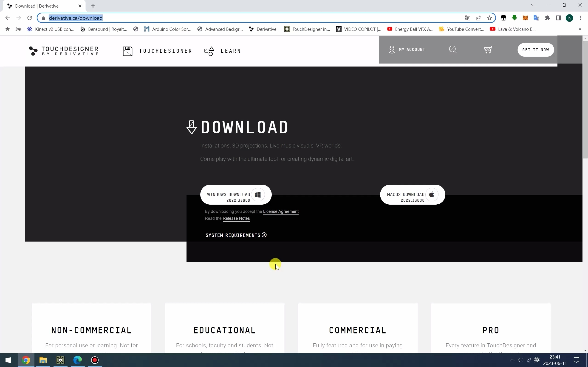The width and height of the screenshot is (588, 367).
Task: Toggle the input language indicator 英
Action: coord(537,360)
